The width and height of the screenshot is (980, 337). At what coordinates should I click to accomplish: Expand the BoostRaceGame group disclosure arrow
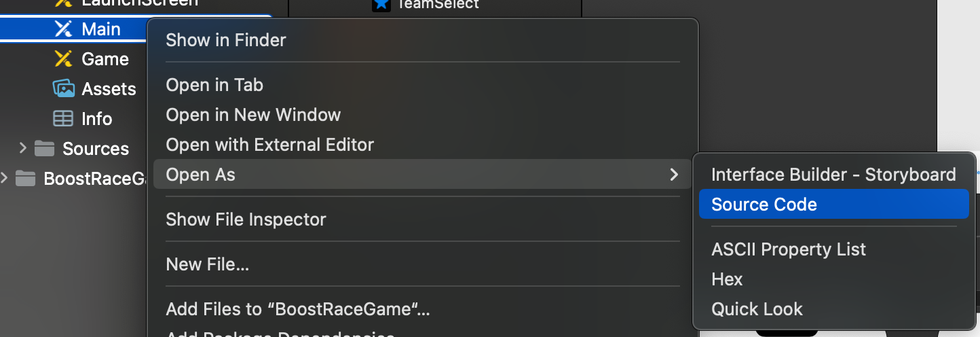(5, 178)
